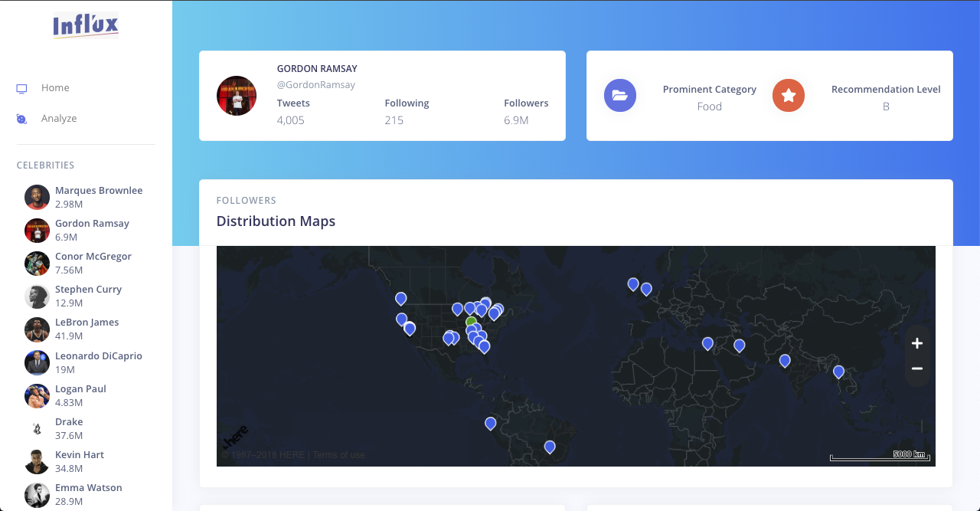Zoom in on the map
Image resolution: width=980 pixels, height=511 pixels.
click(917, 343)
